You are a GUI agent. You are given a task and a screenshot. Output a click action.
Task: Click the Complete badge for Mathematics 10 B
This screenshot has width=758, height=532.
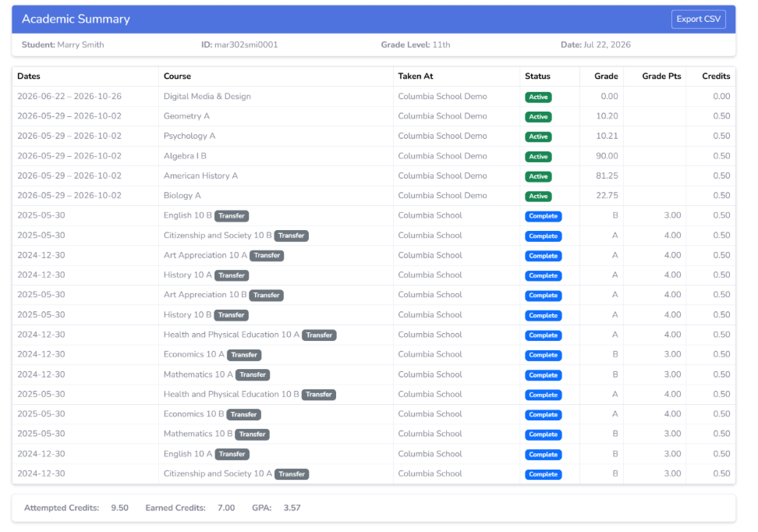544,434
